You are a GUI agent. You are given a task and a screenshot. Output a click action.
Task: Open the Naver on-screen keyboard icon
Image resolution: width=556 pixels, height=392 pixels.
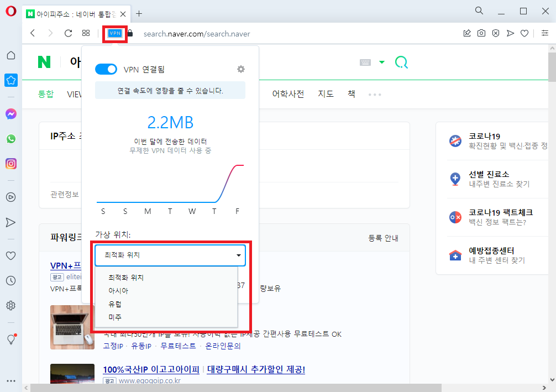click(365, 62)
